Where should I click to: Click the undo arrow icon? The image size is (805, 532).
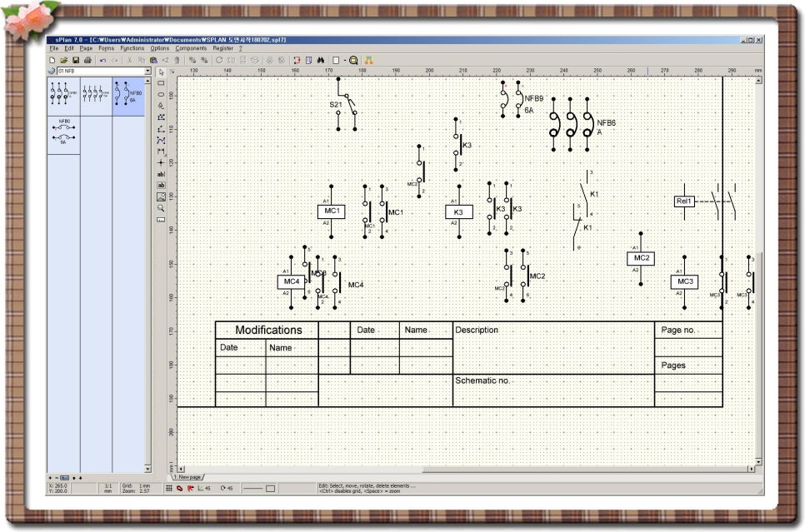coord(102,60)
